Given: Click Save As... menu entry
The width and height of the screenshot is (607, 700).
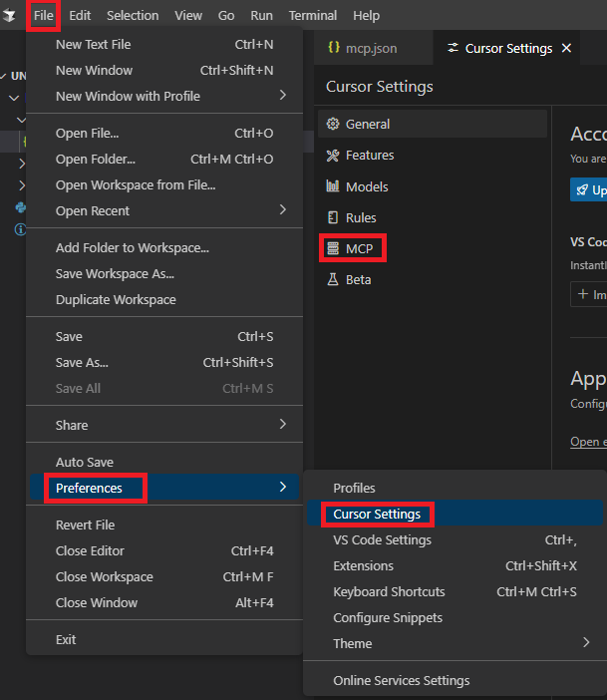Looking at the screenshot, I should [x=164, y=363].
